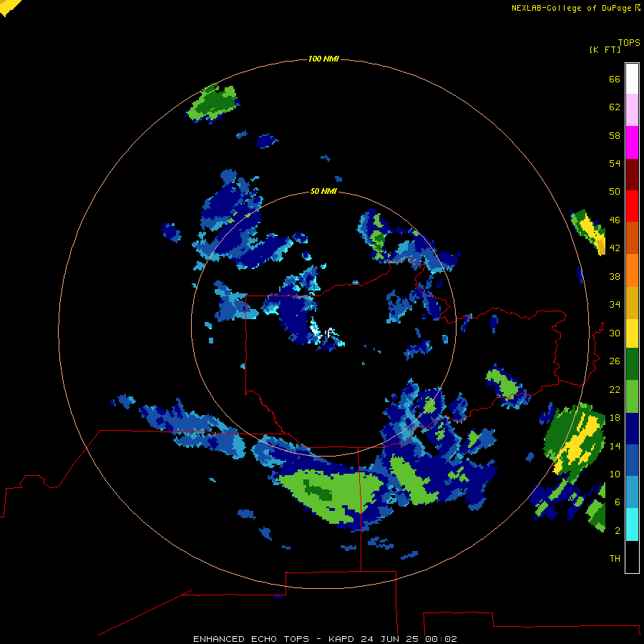Click the TOPS legend title
The image size is (644, 644).
coord(629,43)
